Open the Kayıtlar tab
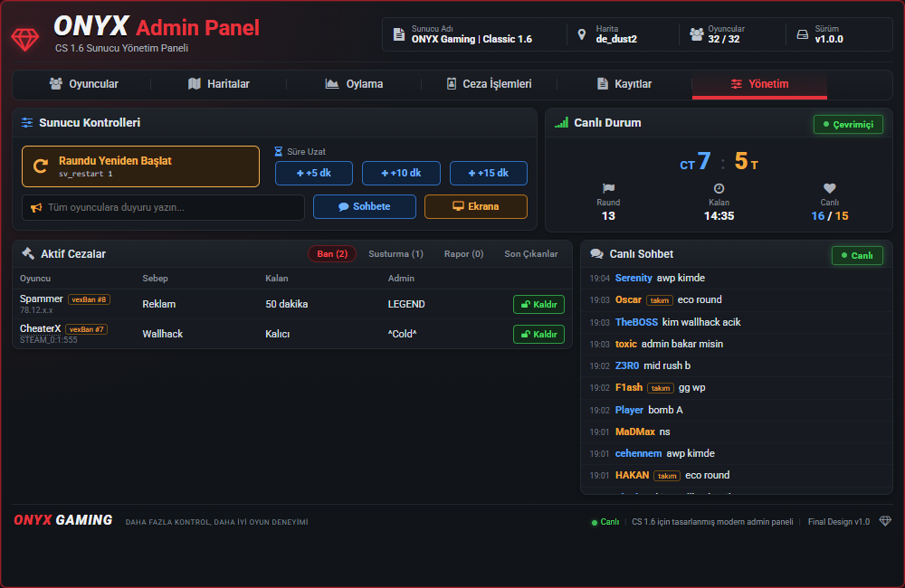905x588 pixels. (624, 84)
